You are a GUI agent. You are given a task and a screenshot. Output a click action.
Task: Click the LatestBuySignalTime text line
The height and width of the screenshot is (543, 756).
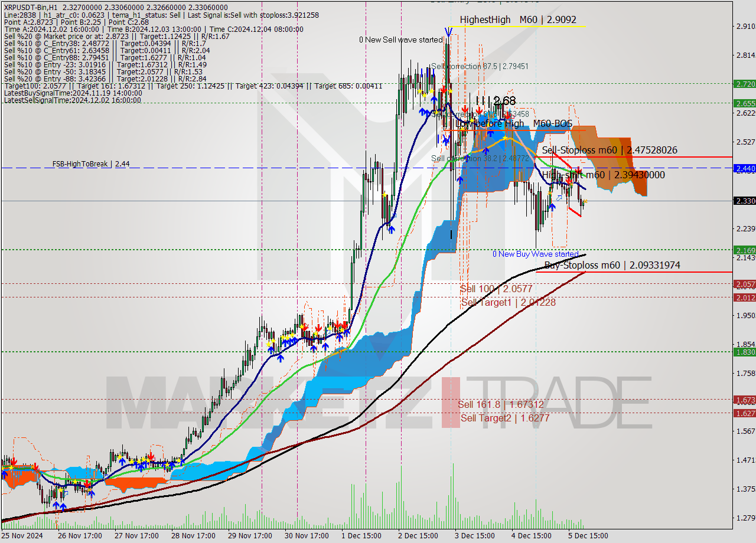click(73, 93)
